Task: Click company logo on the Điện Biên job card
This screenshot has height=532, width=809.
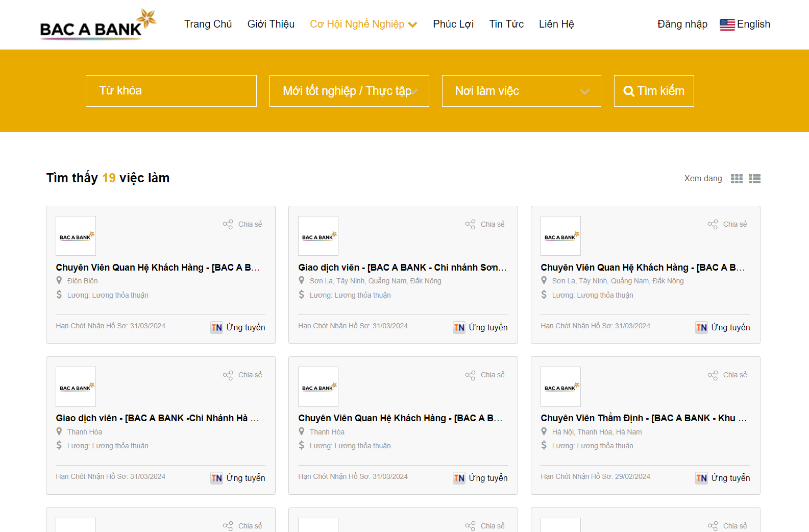Action: click(76, 236)
